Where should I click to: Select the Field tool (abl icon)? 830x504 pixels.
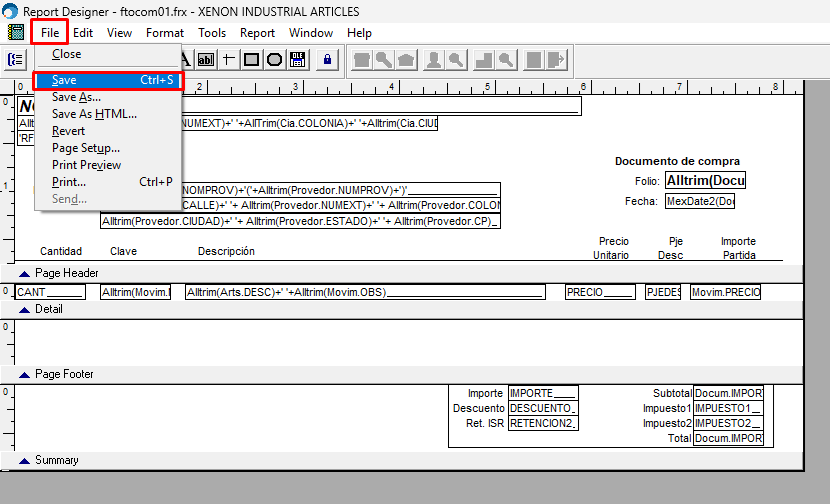[206, 59]
